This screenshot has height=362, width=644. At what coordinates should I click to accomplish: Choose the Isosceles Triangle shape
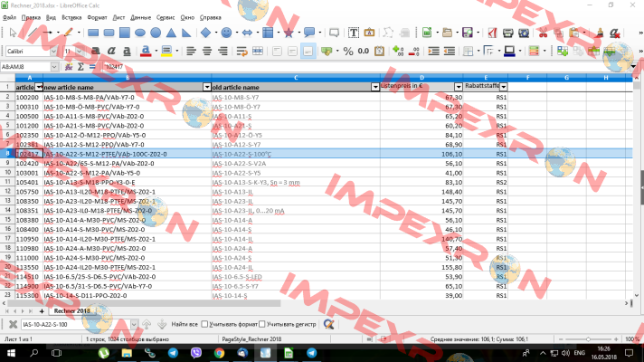click(x=171, y=33)
